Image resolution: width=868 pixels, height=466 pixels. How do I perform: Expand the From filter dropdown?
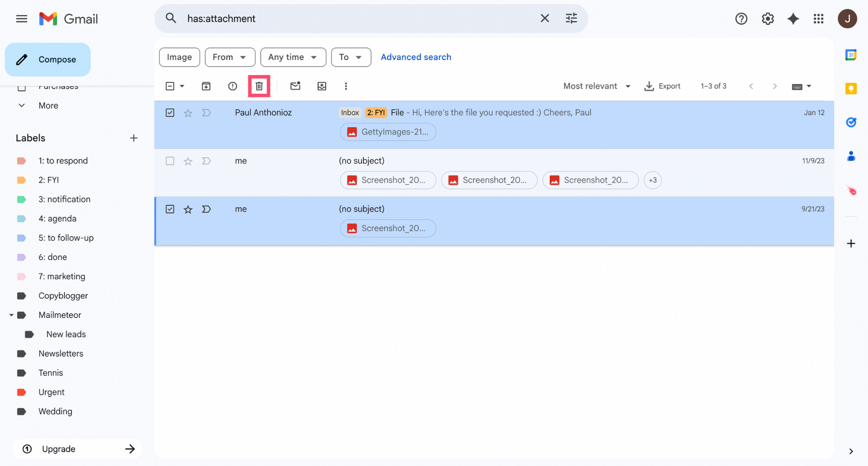pos(230,57)
